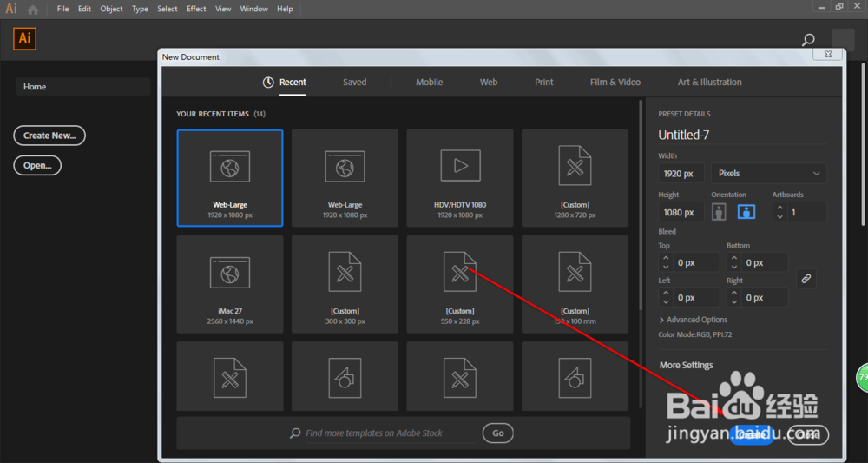Image resolution: width=868 pixels, height=463 pixels.
Task: Click the Go button
Action: [497, 433]
